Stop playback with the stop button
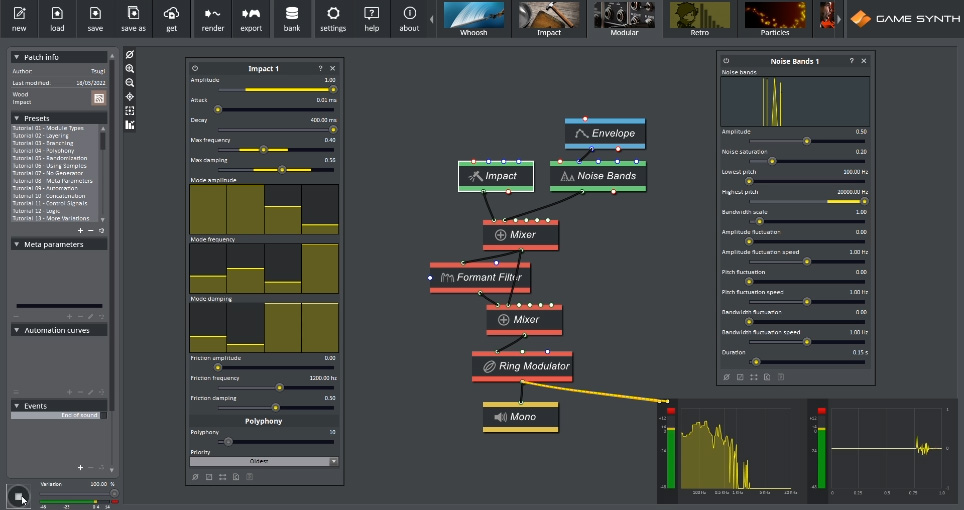This screenshot has height=510, width=964. pos(18,496)
